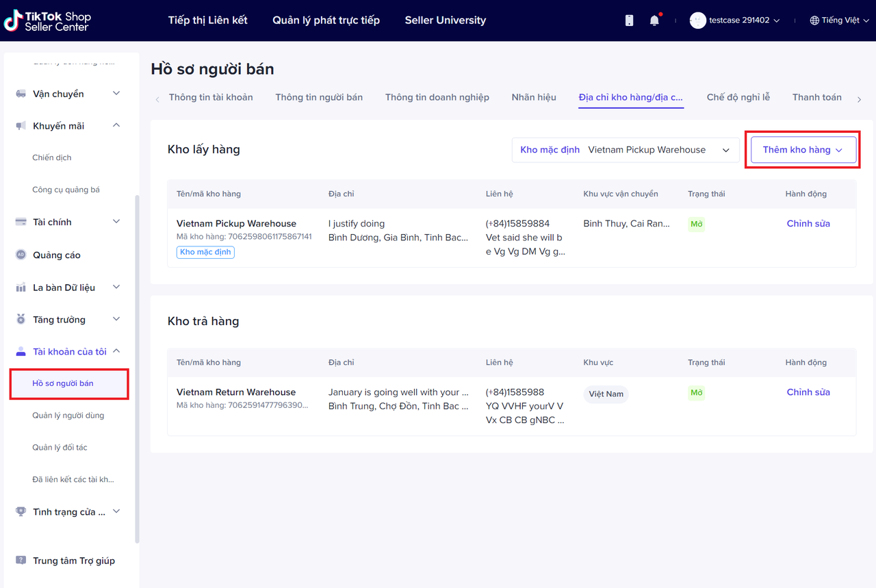Open the Thêm kho hàng dropdown button

(x=803, y=150)
